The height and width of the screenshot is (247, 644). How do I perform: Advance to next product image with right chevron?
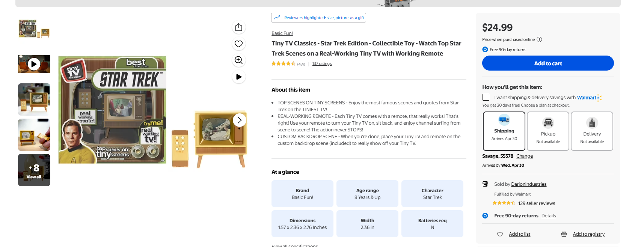pyautogui.click(x=240, y=120)
